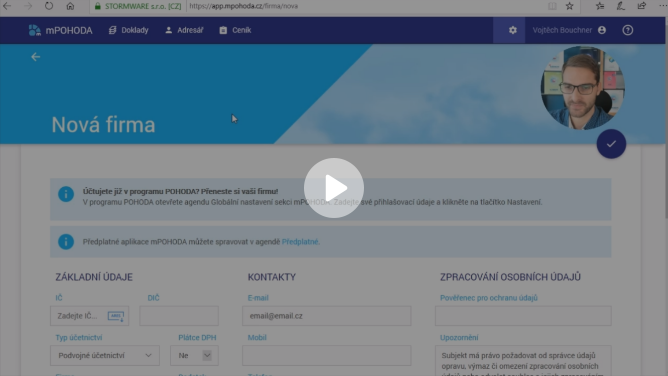This screenshot has height=376, width=668.
Task: Add page to favorites with star icon
Action: (569, 6)
